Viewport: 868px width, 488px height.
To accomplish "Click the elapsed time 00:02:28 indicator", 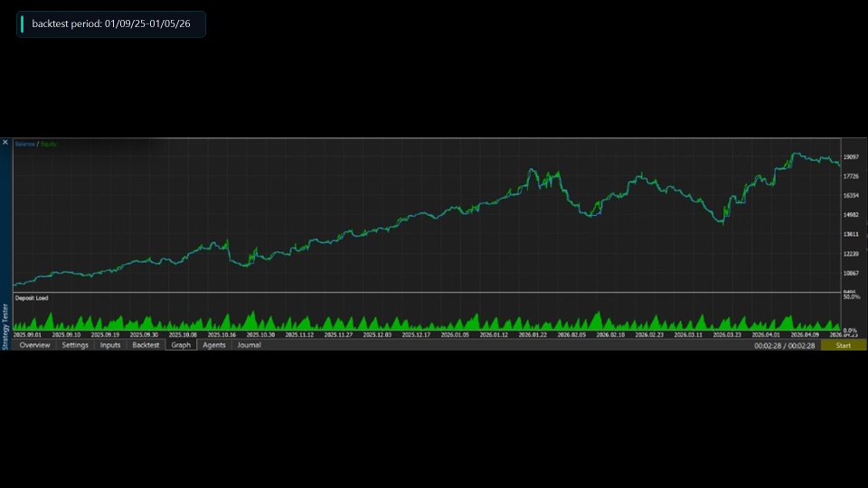I will click(x=785, y=346).
